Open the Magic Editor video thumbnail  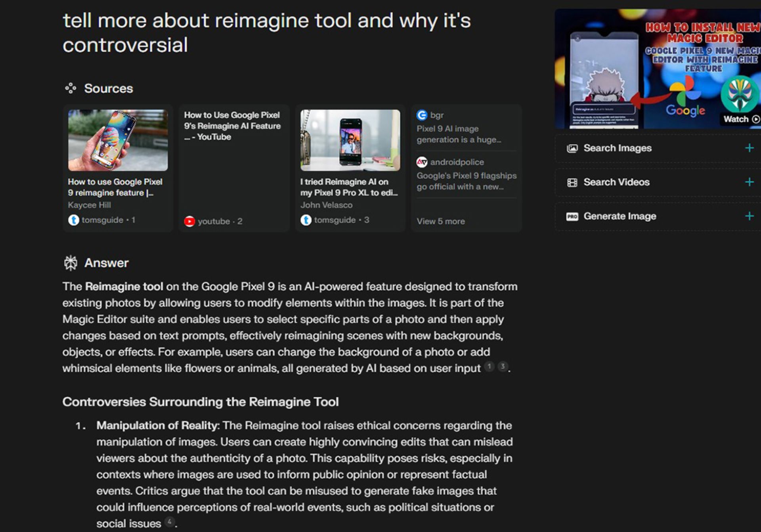tap(658, 69)
